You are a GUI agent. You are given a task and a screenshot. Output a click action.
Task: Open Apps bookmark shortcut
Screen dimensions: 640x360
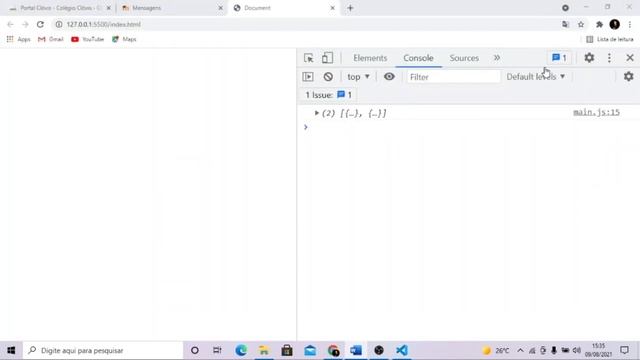coord(18,39)
